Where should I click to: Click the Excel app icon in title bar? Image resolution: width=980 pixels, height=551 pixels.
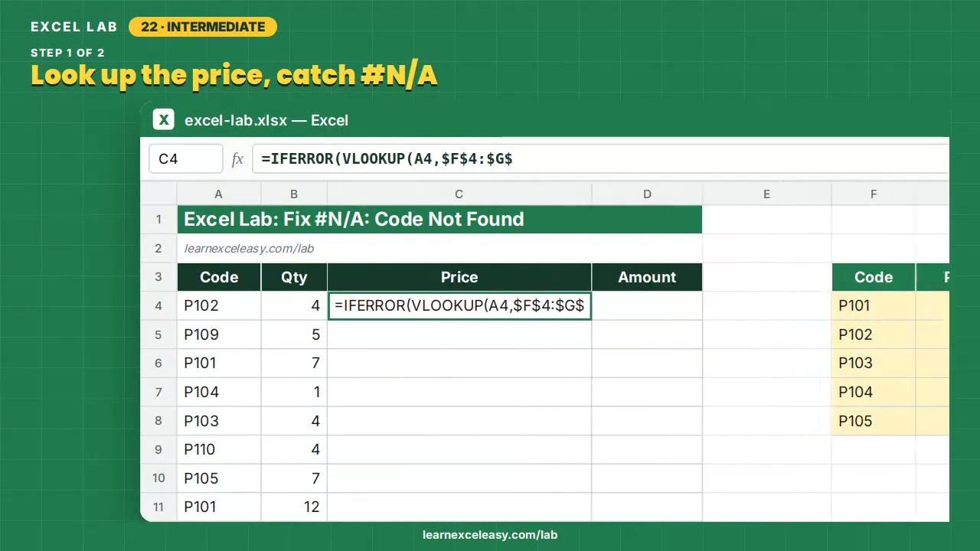pyautogui.click(x=163, y=120)
